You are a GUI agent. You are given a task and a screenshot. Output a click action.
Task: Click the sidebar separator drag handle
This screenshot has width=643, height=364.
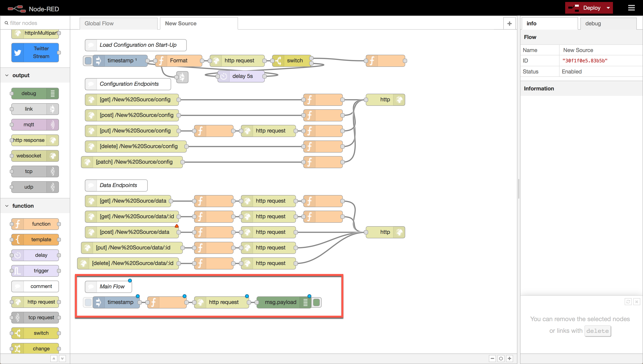519,189
